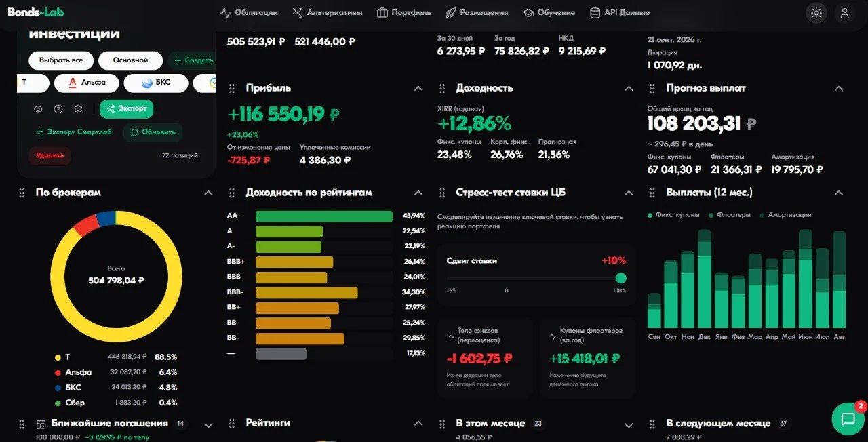Screen dimensions: 868x442
Task: Click the Bonds-Lab logo
Action: pos(37,12)
